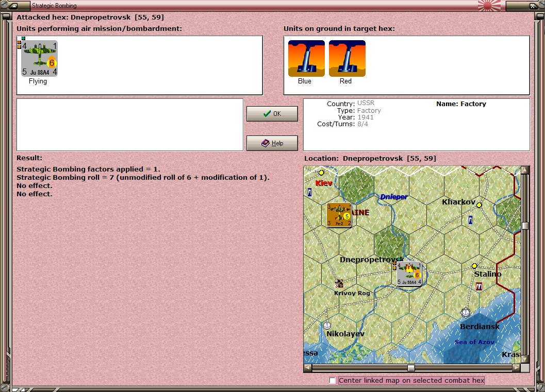Click the blue factory icon below Kiev
The image size is (545, 392).
[x=309, y=192]
